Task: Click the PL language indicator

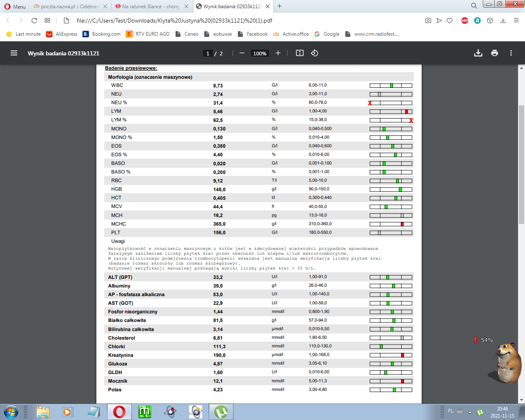Action: click(x=451, y=411)
